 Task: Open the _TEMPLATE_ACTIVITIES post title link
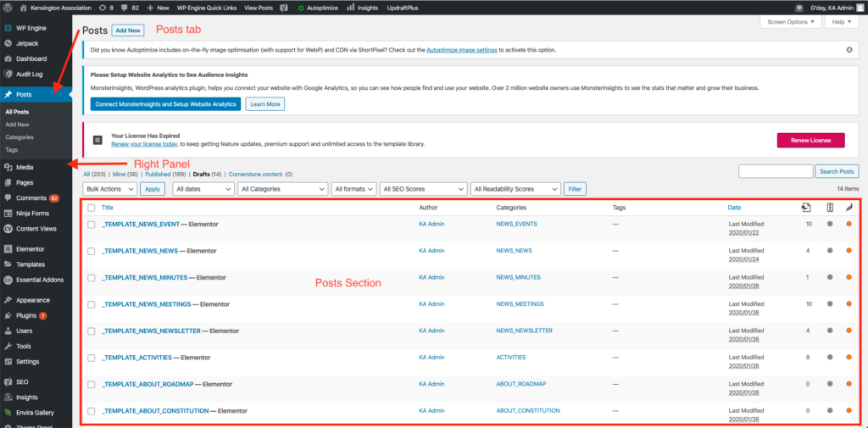[x=136, y=358]
